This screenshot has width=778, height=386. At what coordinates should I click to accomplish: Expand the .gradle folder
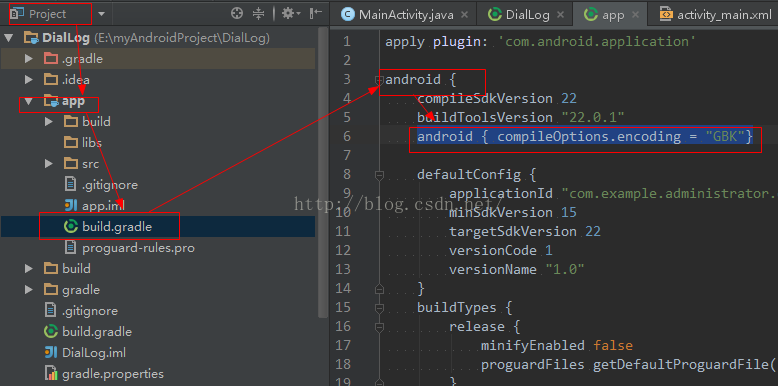click(x=29, y=59)
